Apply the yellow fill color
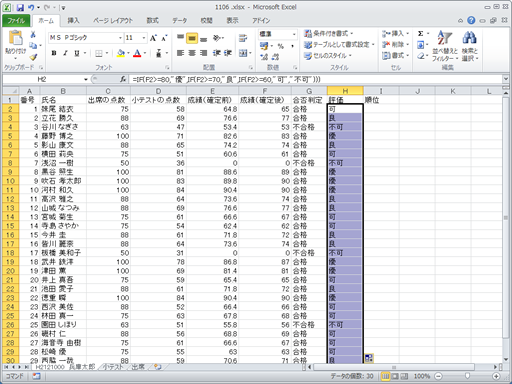Image resolution: width=512 pixels, height=384 pixels. coord(121,53)
